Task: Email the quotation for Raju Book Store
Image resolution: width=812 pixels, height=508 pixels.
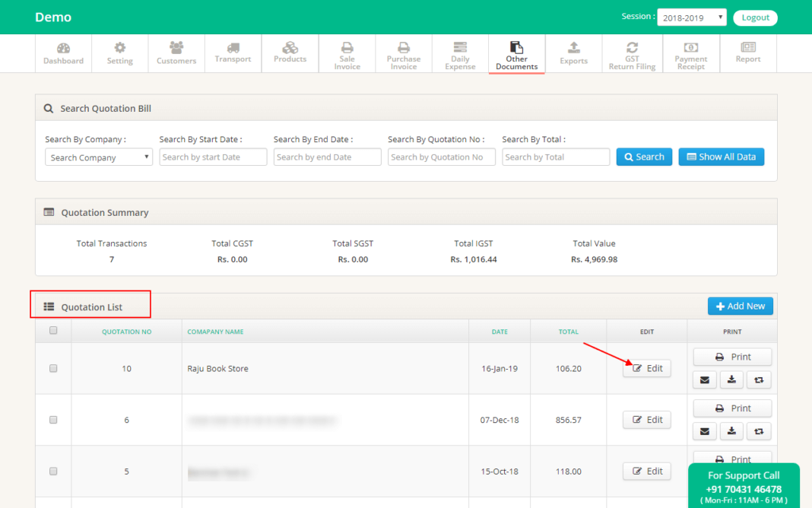Action: pyautogui.click(x=704, y=379)
